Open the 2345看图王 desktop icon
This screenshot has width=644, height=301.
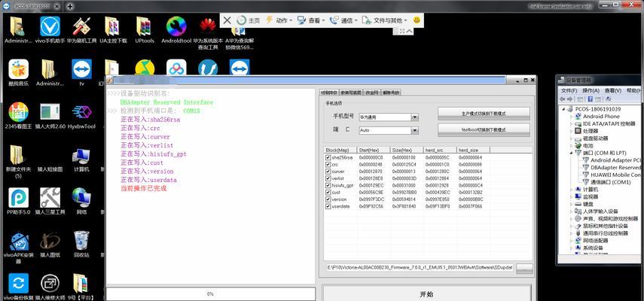coord(19,116)
